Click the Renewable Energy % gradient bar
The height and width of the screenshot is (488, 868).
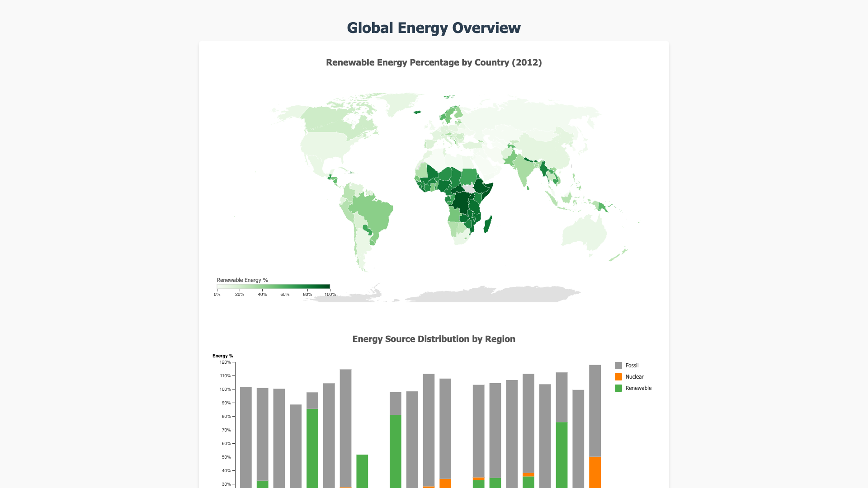tap(274, 286)
